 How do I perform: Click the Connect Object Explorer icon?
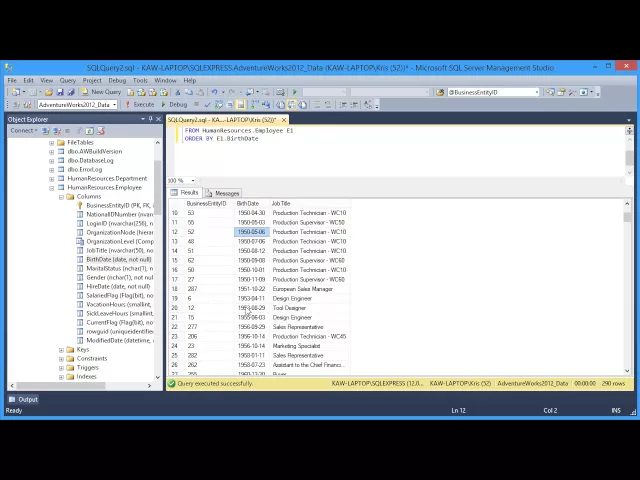46,131
